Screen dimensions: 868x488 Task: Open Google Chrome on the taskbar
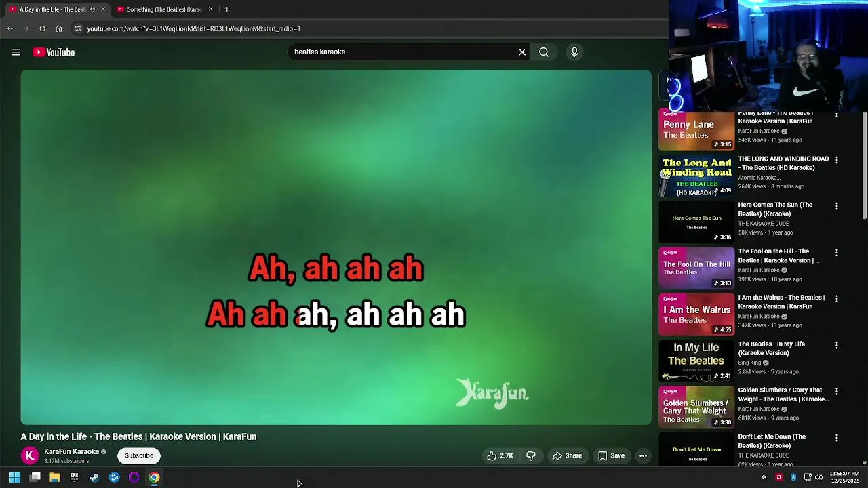(154, 477)
